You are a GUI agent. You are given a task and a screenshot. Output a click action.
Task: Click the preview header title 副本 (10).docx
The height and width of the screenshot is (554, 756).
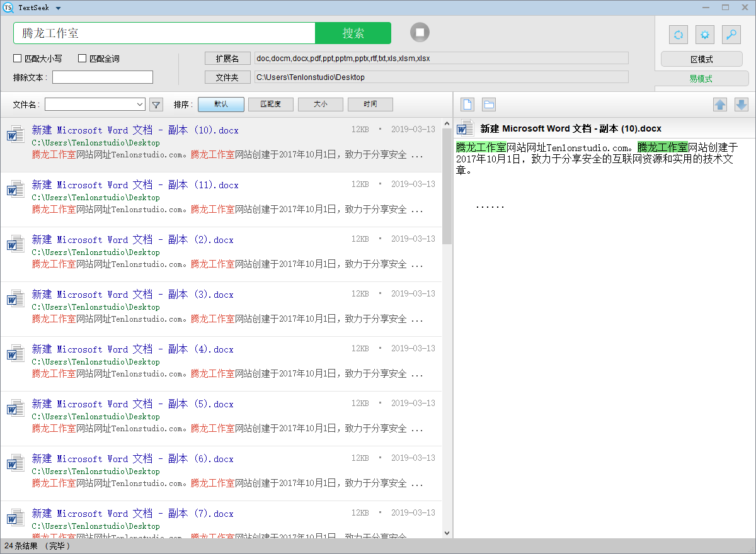coord(571,128)
